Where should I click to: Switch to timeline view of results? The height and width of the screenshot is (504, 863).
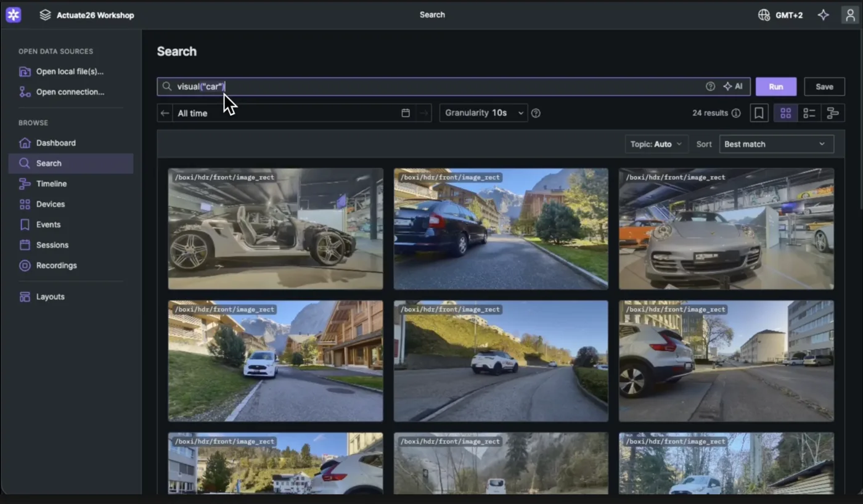point(833,113)
